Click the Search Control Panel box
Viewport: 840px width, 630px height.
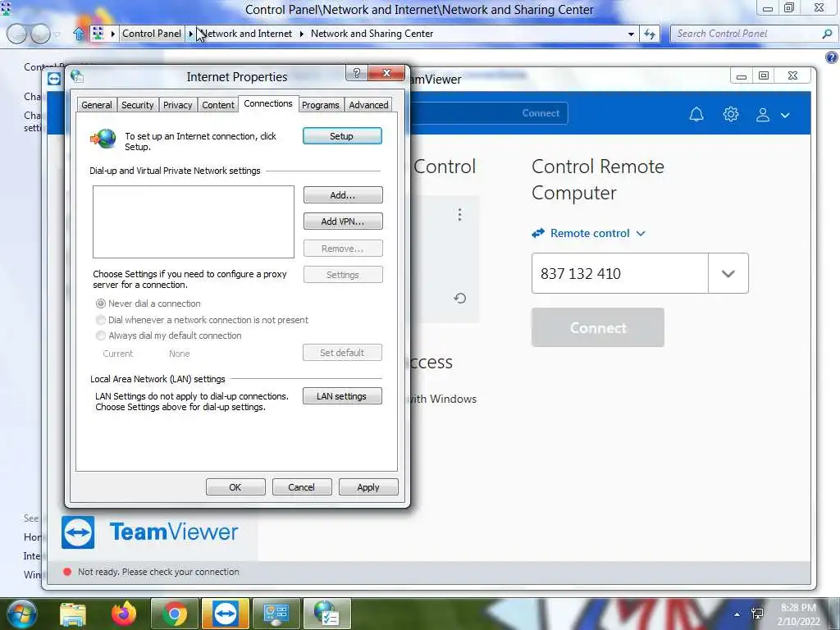click(746, 34)
